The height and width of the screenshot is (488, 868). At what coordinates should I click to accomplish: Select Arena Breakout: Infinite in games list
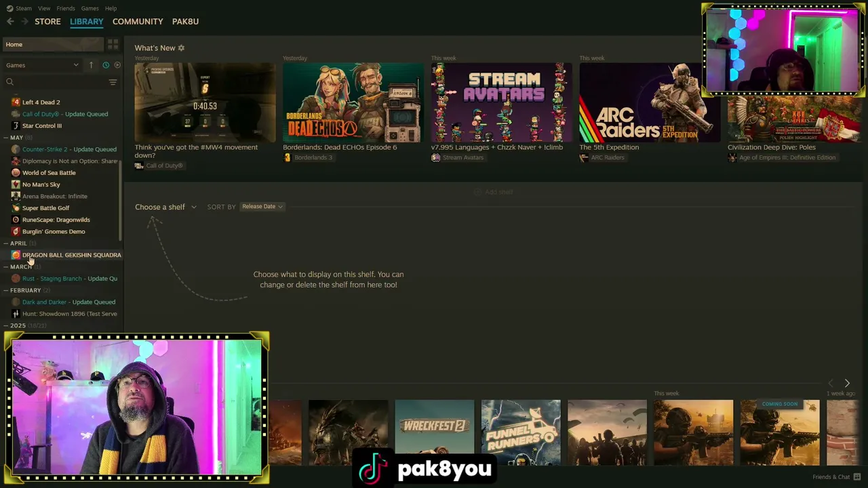[x=61, y=197]
